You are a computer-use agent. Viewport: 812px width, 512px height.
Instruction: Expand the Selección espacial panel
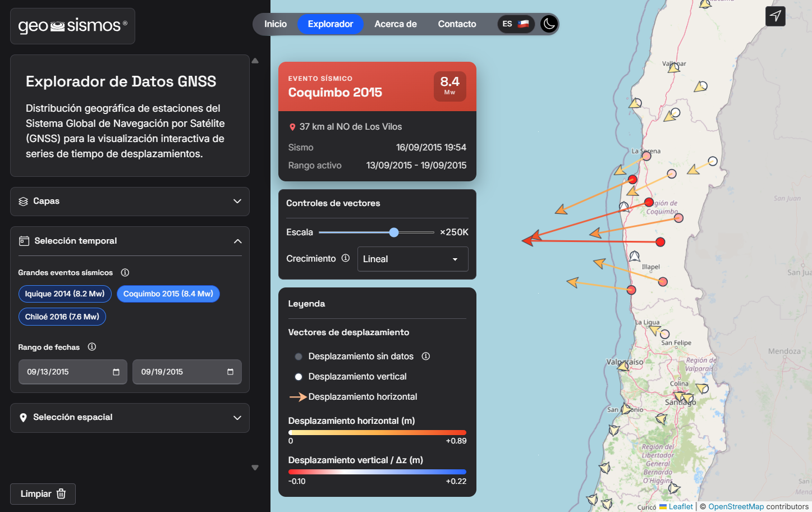tap(130, 418)
